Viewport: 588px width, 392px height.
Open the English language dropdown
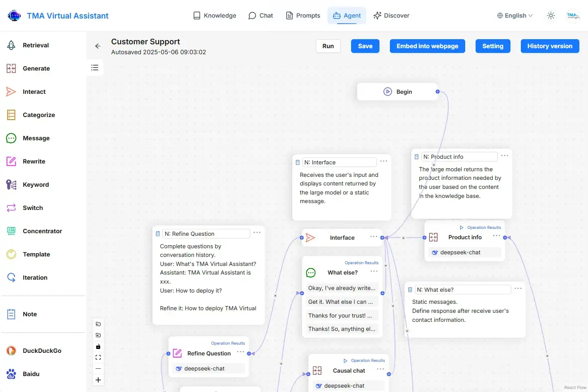pyautogui.click(x=515, y=15)
